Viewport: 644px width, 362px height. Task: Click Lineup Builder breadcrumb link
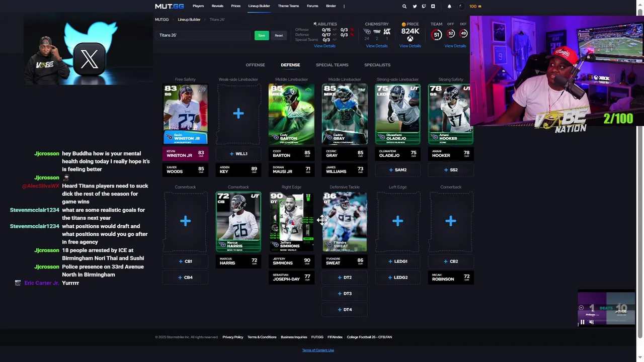click(x=189, y=19)
